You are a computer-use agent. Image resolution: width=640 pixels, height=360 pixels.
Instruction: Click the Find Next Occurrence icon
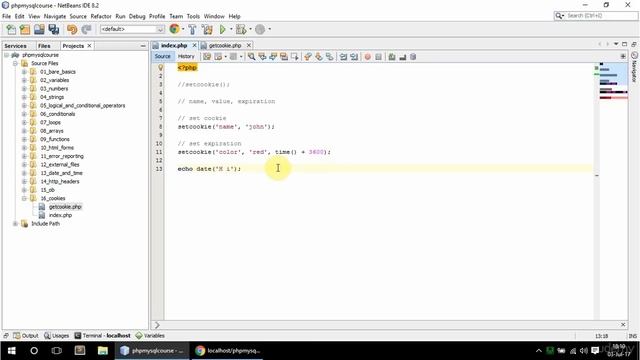point(273,57)
